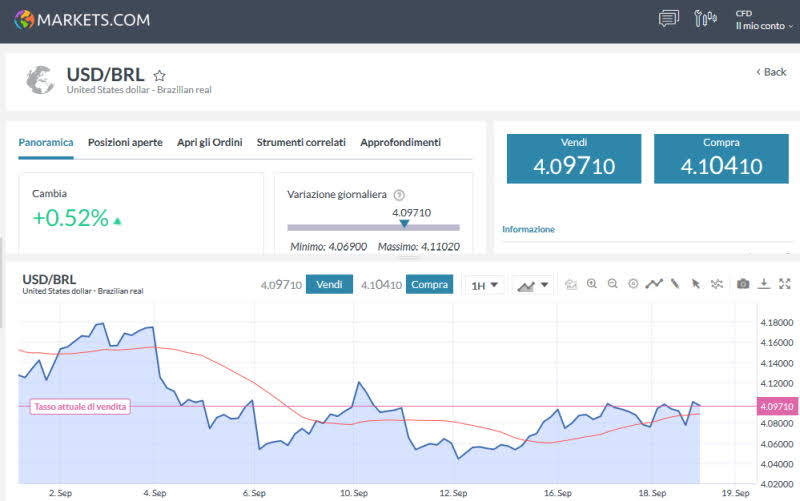
Task: Switch to Posizioni aperte tab
Action: click(125, 142)
